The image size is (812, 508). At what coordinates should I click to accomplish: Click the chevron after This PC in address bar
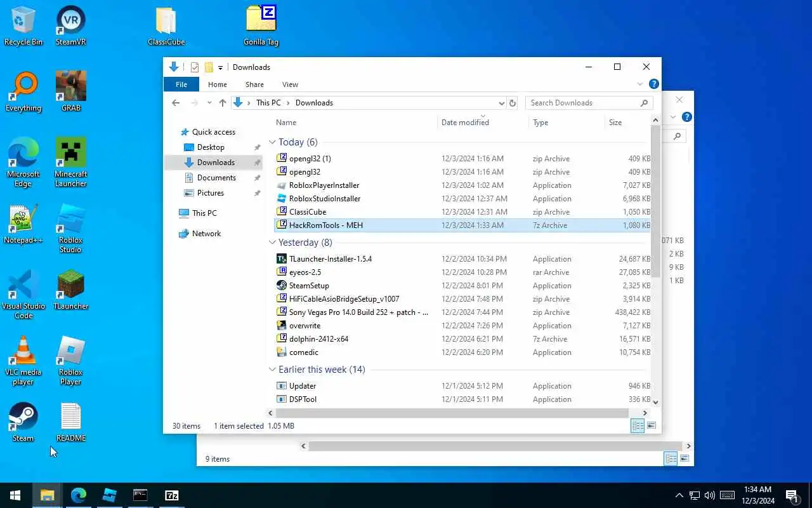(x=288, y=103)
